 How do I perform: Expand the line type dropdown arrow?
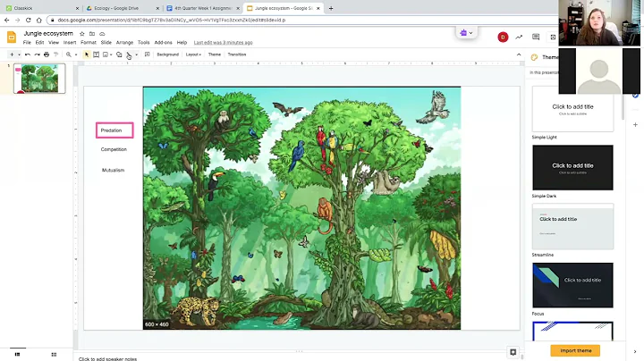click(136, 55)
